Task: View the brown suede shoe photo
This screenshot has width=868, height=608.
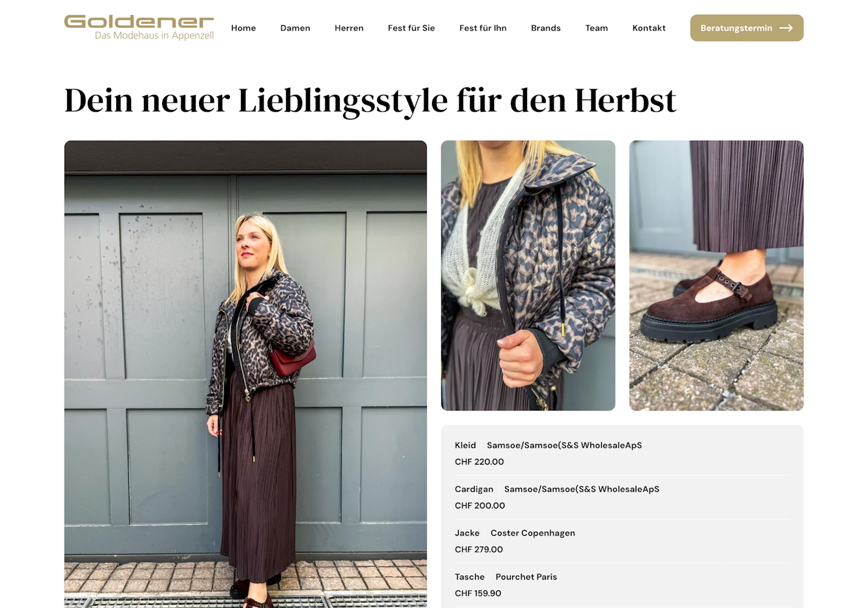Action: 716,275
